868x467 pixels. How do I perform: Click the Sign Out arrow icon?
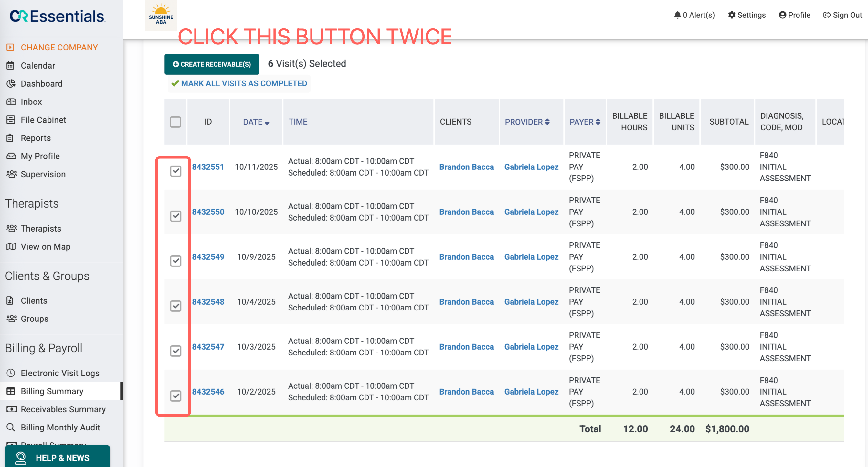click(x=827, y=15)
